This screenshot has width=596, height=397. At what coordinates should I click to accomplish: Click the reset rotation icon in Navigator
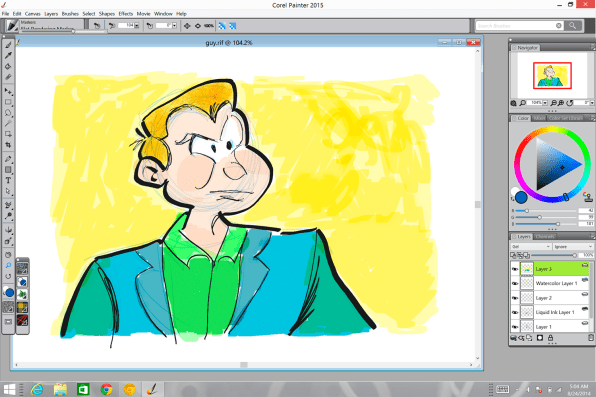(x=569, y=103)
